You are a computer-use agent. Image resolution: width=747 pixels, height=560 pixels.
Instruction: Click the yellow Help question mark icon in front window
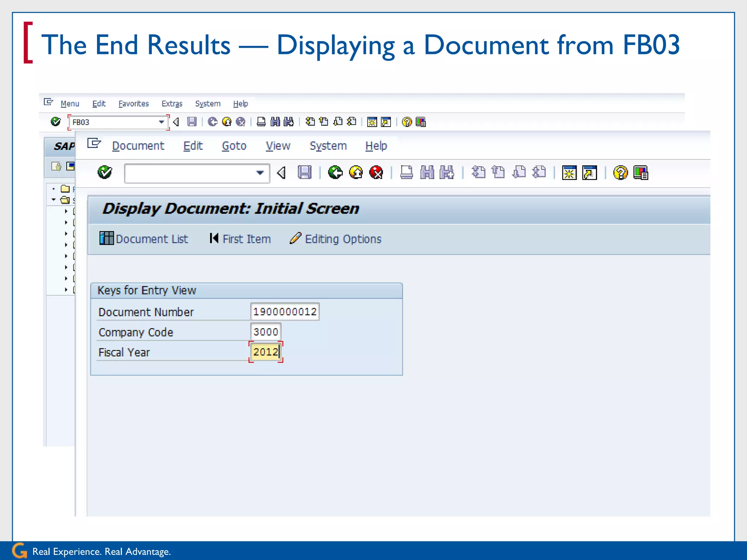[620, 172]
